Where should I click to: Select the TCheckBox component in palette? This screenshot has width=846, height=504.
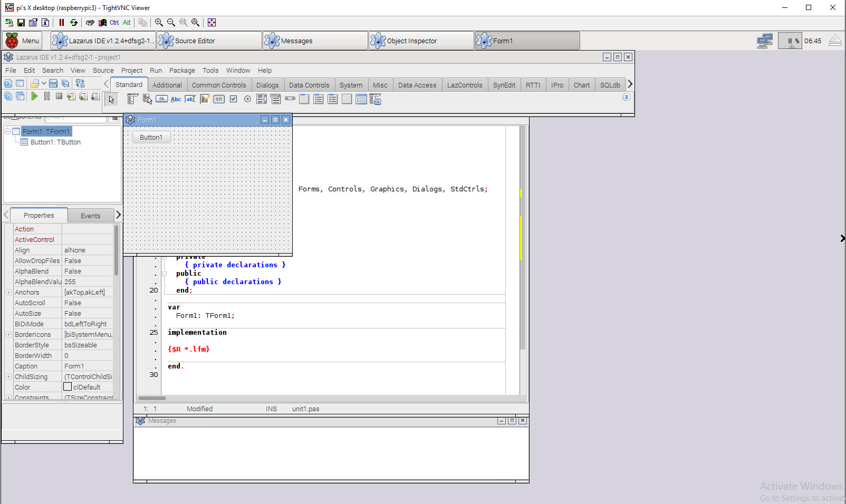233,99
